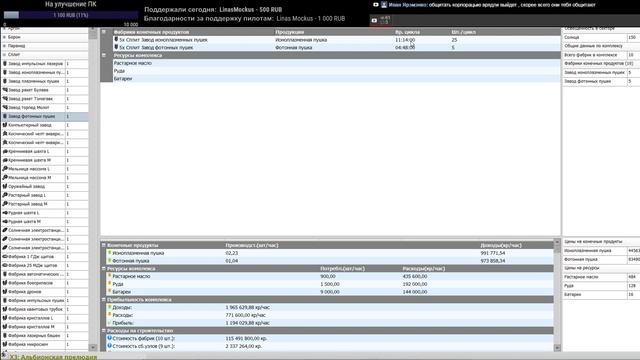Click the Прибыль value 1 194 029,88 кр/час

click(x=247, y=323)
